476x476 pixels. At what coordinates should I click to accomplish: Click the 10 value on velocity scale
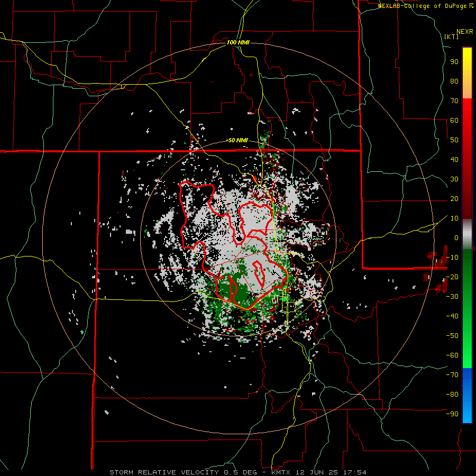click(x=454, y=218)
